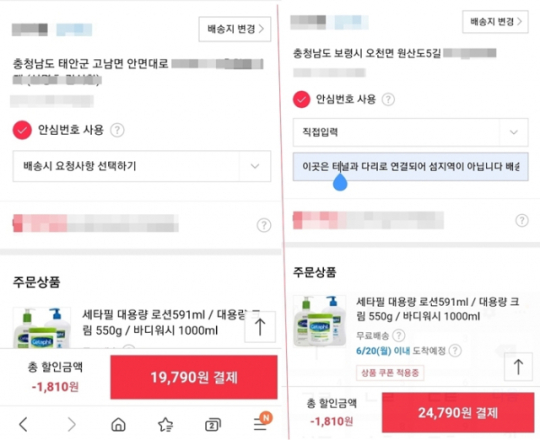The height and width of the screenshot is (440, 540).
Task: Open the 배송시 요청사항 선택하기 dropdown
Action: [142, 166]
